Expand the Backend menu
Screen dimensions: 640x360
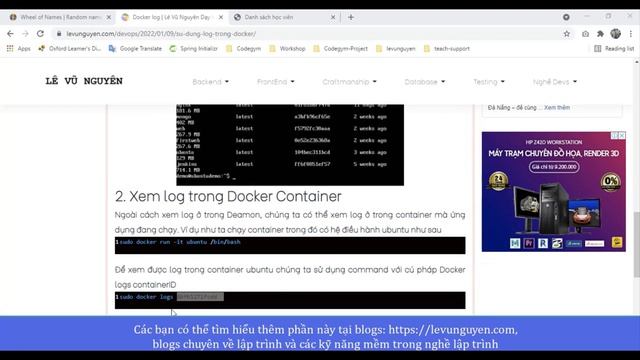211,82
